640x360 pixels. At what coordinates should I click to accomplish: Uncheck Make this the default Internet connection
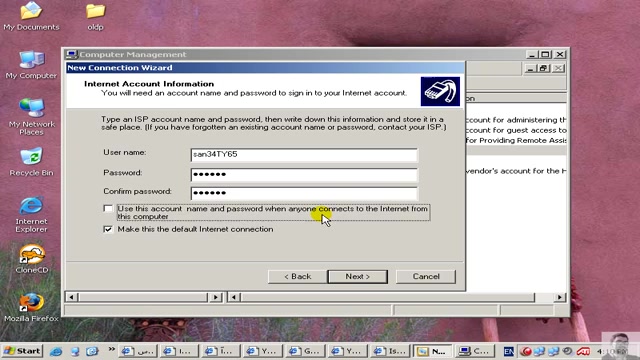pos(108,229)
